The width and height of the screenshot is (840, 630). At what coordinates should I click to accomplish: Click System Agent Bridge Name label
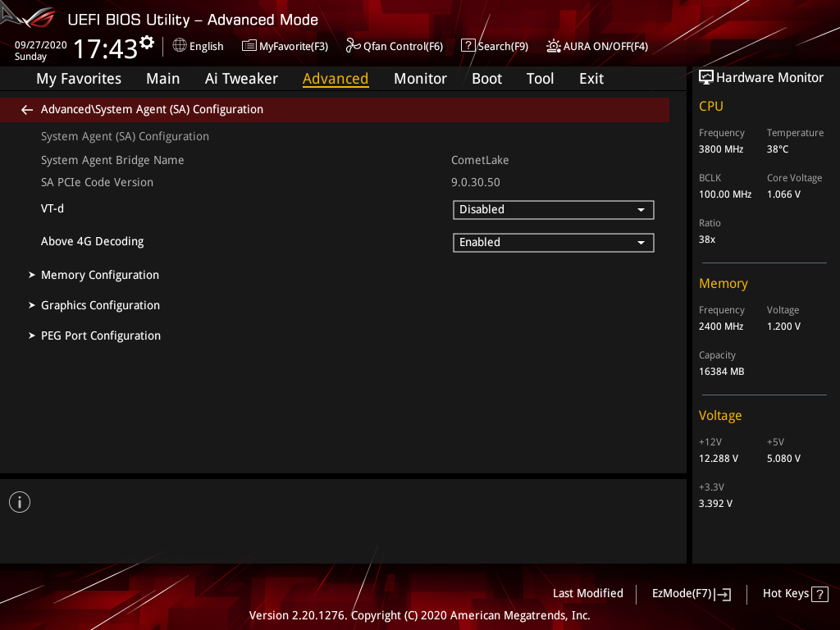coord(112,160)
